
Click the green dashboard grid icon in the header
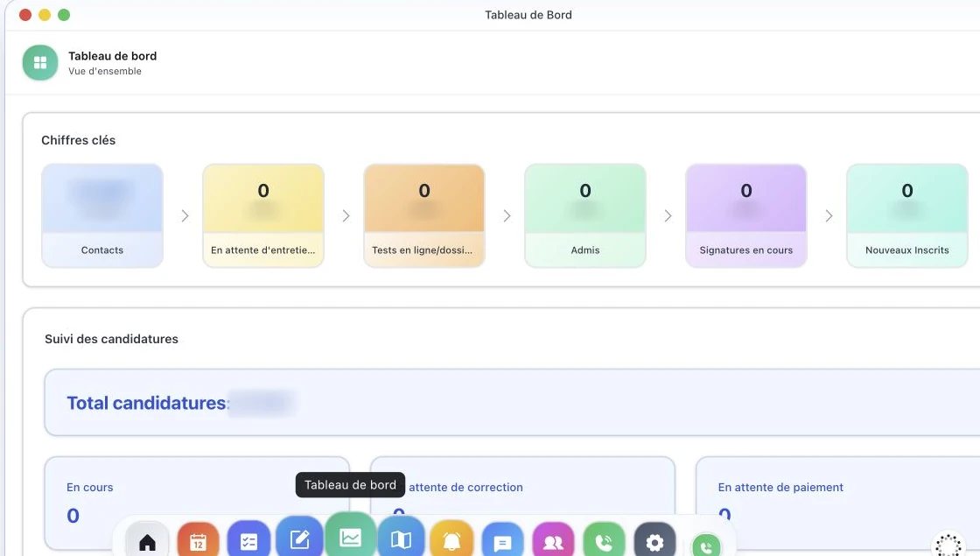[x=40, y=62]
